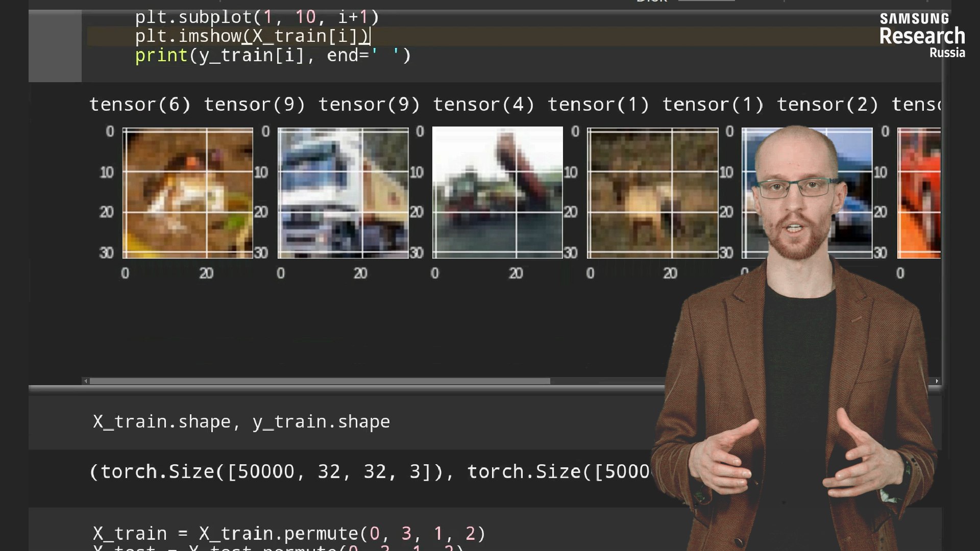
Task: Click the line plt.subplot(1, 10, i+1)
Action: pos(257,17)
